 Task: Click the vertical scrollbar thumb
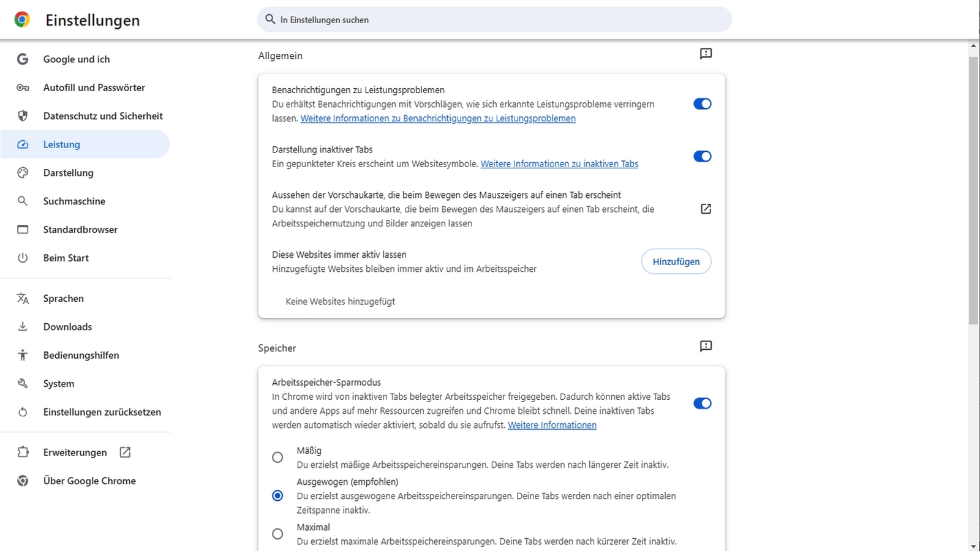click(x=973, y=190)
